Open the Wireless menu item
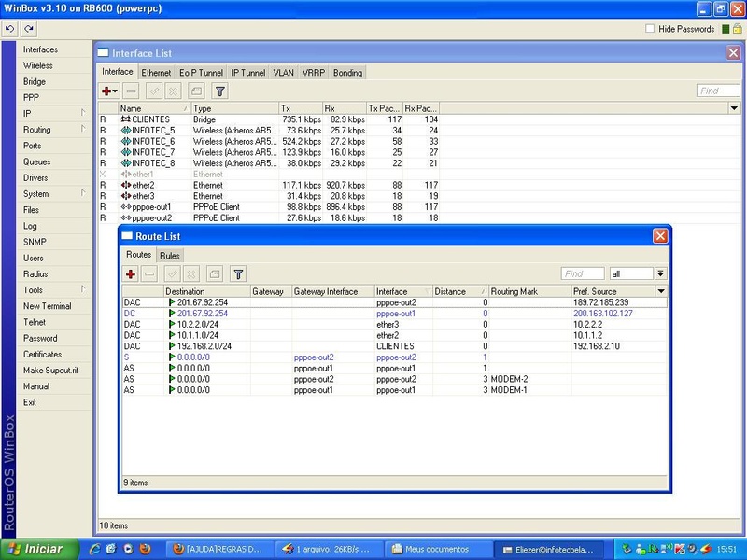 55,65
